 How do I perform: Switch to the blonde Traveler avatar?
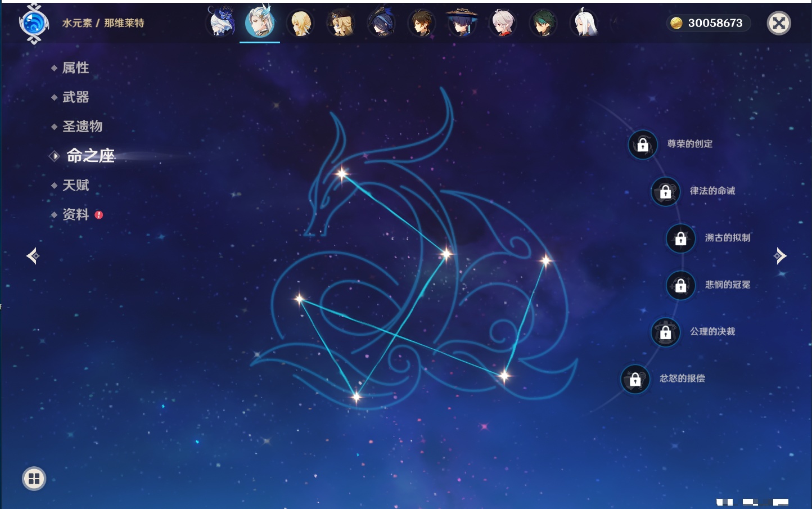click(x=301, y=23)
